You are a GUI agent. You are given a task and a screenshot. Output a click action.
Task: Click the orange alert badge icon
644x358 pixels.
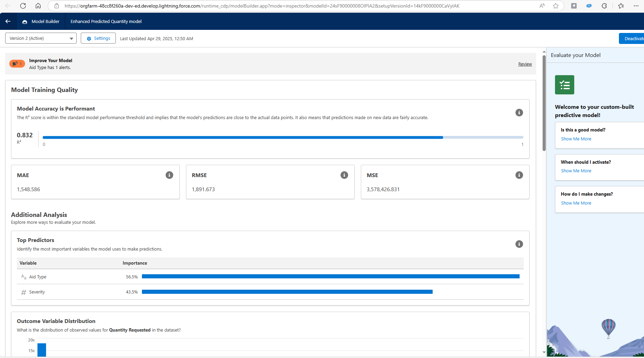(17, 64)
